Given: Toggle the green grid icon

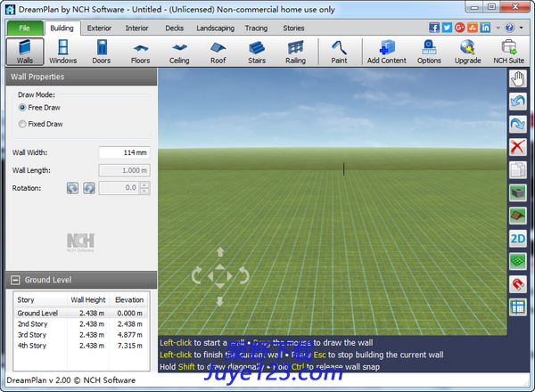Looking at the screenshot, I should [x=518, y=261].
